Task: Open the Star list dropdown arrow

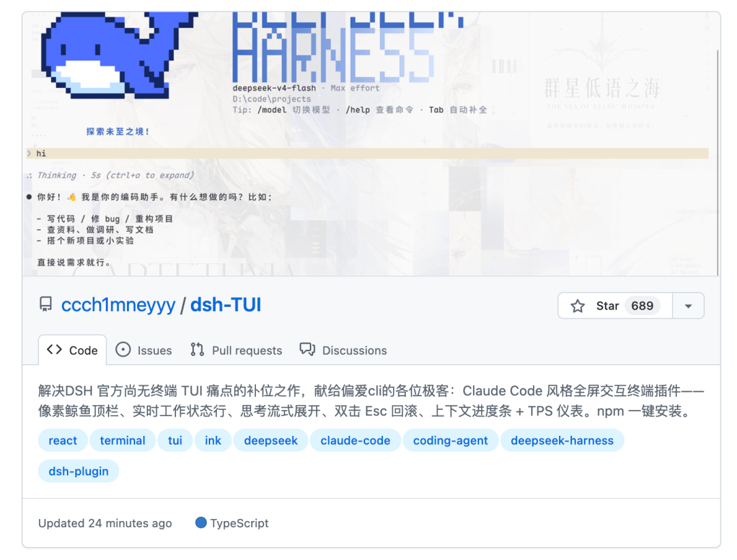Action: (688, 306)
